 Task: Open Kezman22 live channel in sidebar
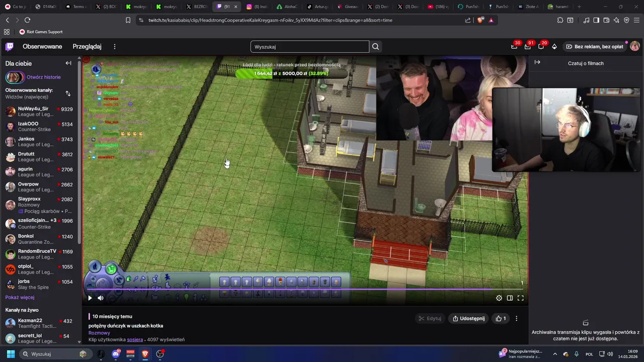click(39, 323)
